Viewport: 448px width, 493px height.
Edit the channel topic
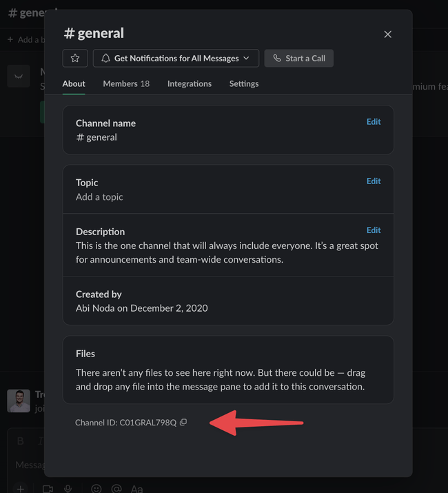pyautogui.click(x=374, y=181)
